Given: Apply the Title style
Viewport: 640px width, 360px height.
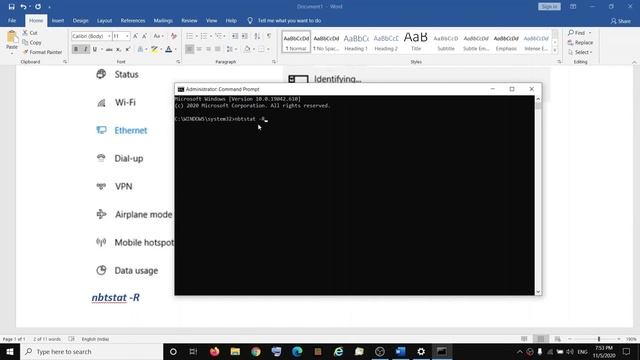Looking at the screenshot, I should (x=416, y=42).
